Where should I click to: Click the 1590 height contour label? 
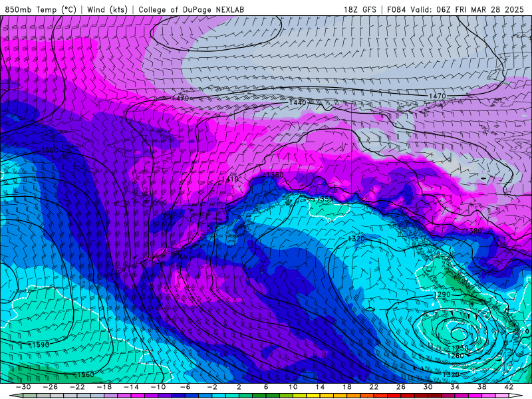click(x=41, y=345)
